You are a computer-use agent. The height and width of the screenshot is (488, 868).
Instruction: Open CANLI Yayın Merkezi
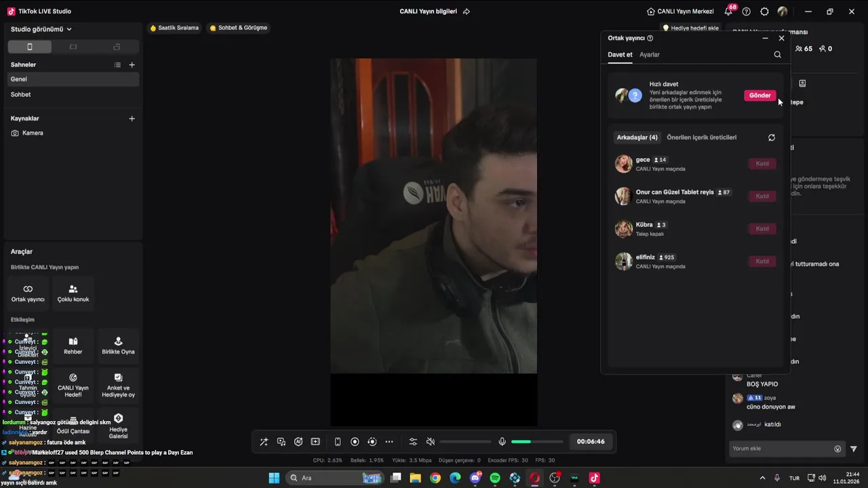(680, 12)
